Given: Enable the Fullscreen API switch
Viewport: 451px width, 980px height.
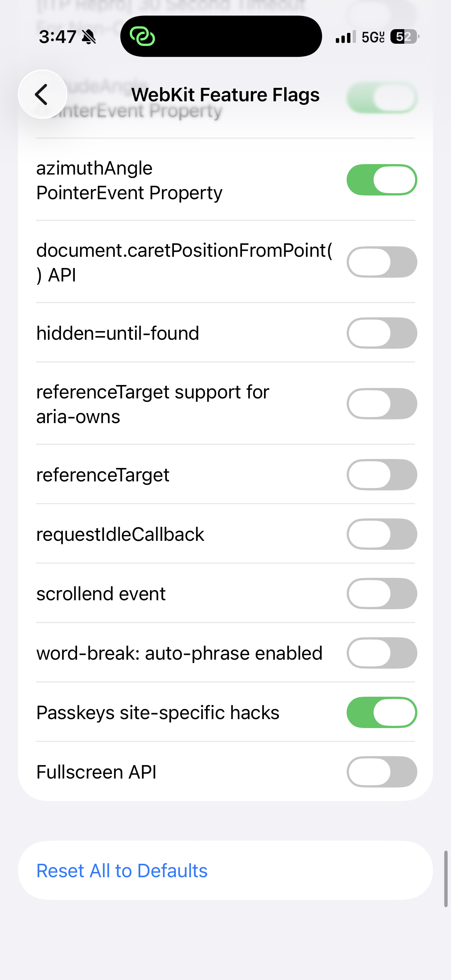Looking at the screenshot, I should [x=382, y=772].
